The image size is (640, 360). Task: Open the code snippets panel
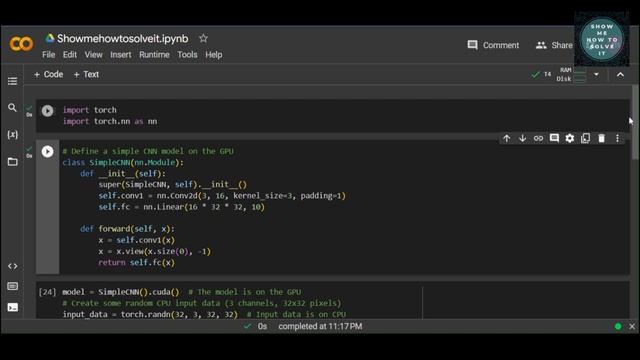tap(13, 266)
